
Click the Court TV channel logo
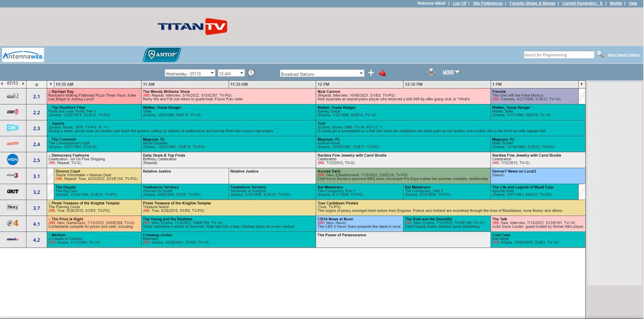[x=13, y=112]
